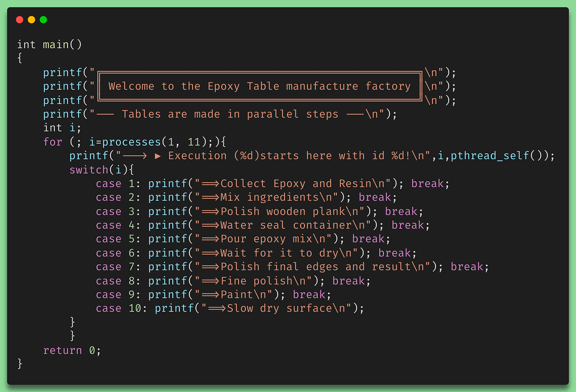The image size is (576, 392).
Task: Click 'Welcome to the Epoxy Table manufacture factory' text
Action: [x=260, y=86]
